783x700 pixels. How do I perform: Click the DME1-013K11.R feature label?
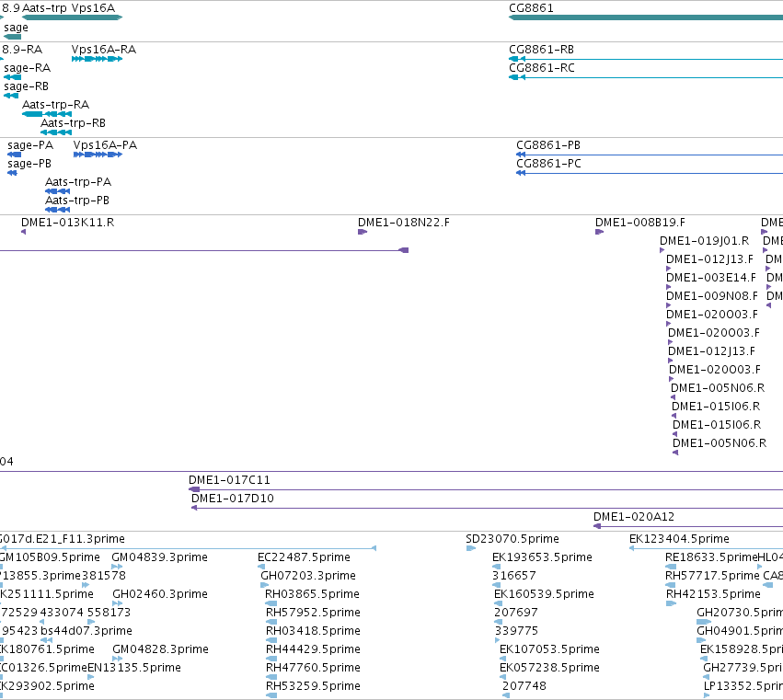click(x=67, y=223)
